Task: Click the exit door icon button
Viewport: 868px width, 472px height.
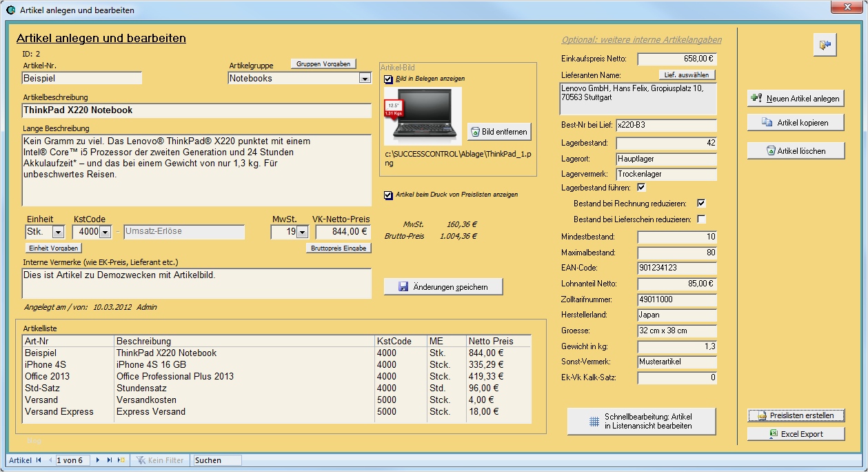Action: point(825,45)
